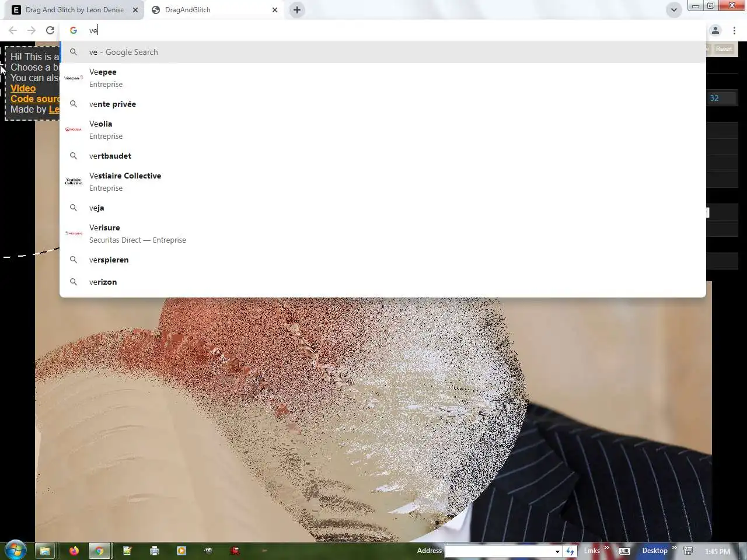This screenshot has height=560, width=747.
Task: Pick the verspieren search suggestion
Action: pyautogui.click(x=382, y=260)
